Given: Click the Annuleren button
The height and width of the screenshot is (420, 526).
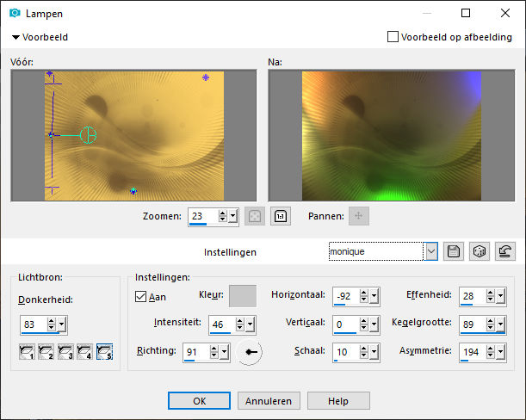Looking at the screenshot, I should click(x=269, y=401).
